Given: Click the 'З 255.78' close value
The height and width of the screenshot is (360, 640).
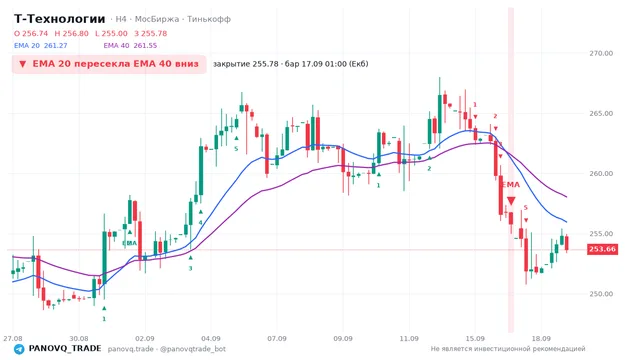Looking at the screenshot, I should (x=151, y=33).
